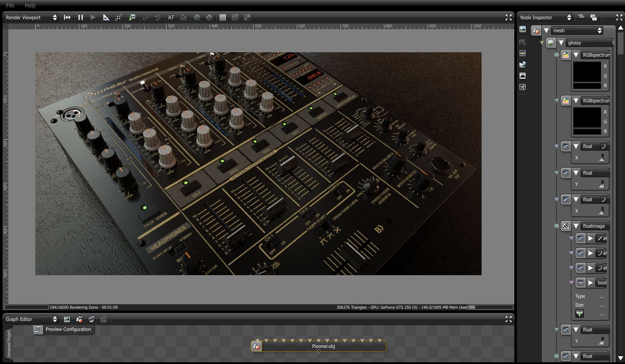Open the Node Inspector panel type dropdown

545,17
